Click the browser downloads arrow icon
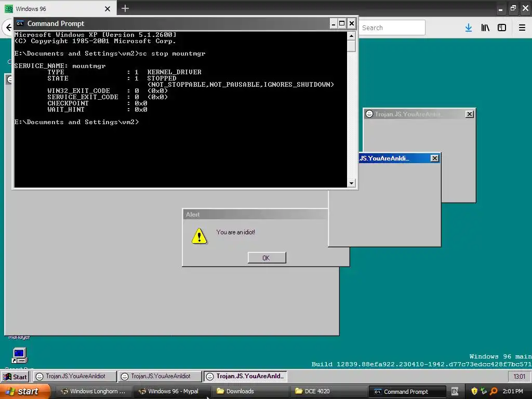The width and height of the screenshot is (532, 399). (x=469, y=28)
